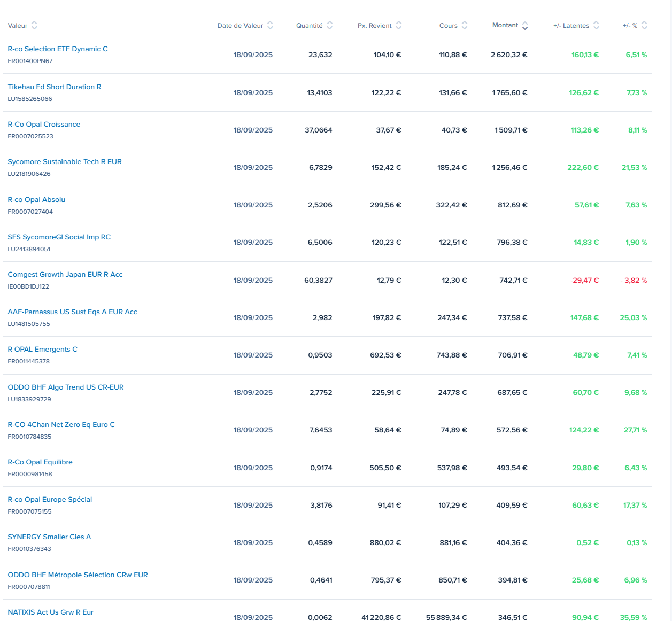Click quantity 0,9503
672x621 pixels.
(320, 355)
